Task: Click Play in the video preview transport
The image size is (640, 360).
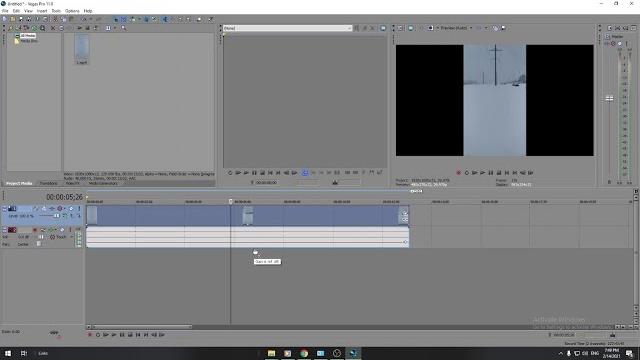Action: coord(482,173)
